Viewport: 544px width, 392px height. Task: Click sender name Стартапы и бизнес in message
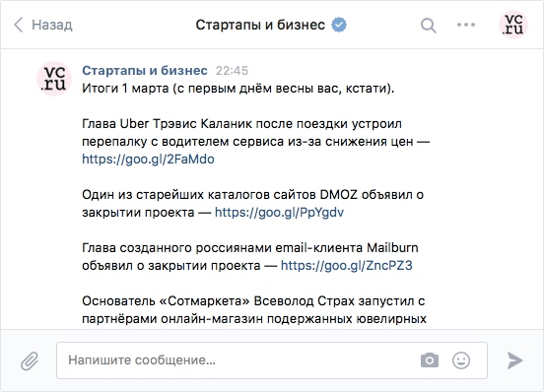(x=145, y=70)
